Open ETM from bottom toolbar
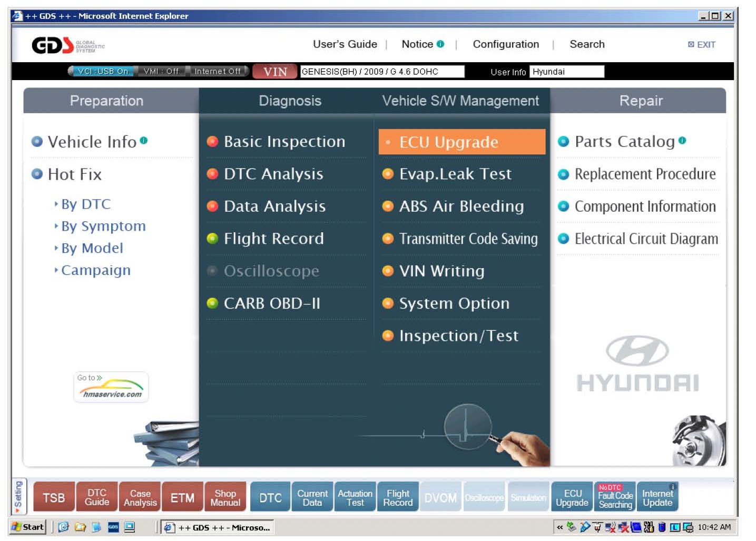756x541 pixels. (x=182, y=497)
